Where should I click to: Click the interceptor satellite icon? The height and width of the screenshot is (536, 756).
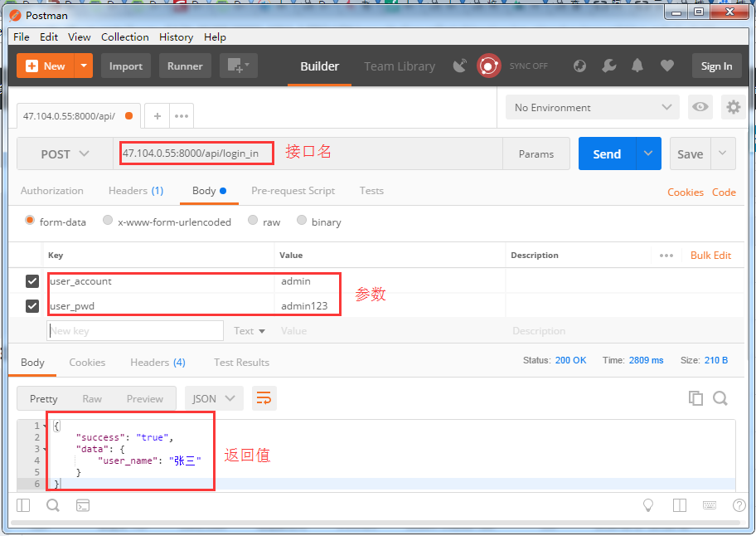click(x=460, y=66)
